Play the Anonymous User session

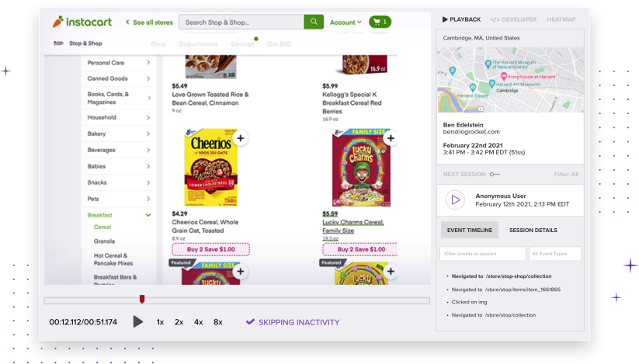coord(455,200)
